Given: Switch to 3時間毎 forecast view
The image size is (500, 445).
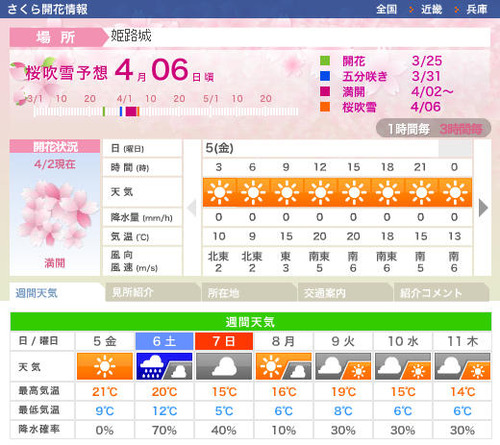Looking at the screenshot, I should coord(461,129).
